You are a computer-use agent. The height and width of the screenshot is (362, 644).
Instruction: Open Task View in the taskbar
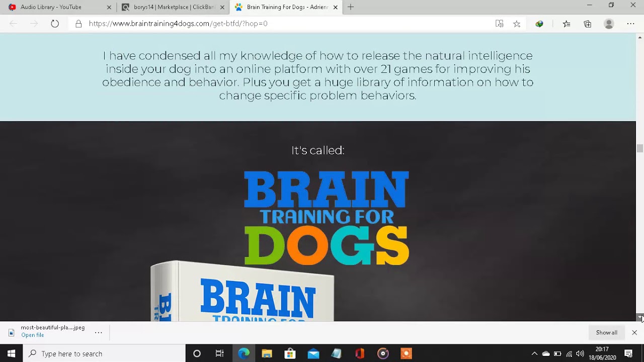coord(220,353)
